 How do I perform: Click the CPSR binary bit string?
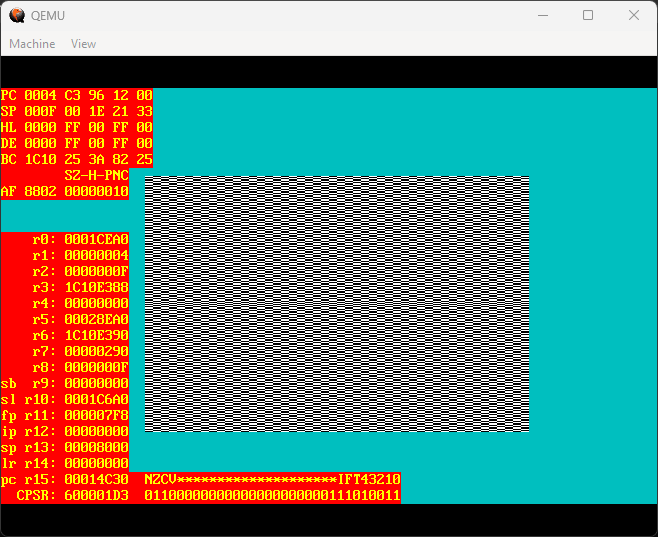[272, 496]
